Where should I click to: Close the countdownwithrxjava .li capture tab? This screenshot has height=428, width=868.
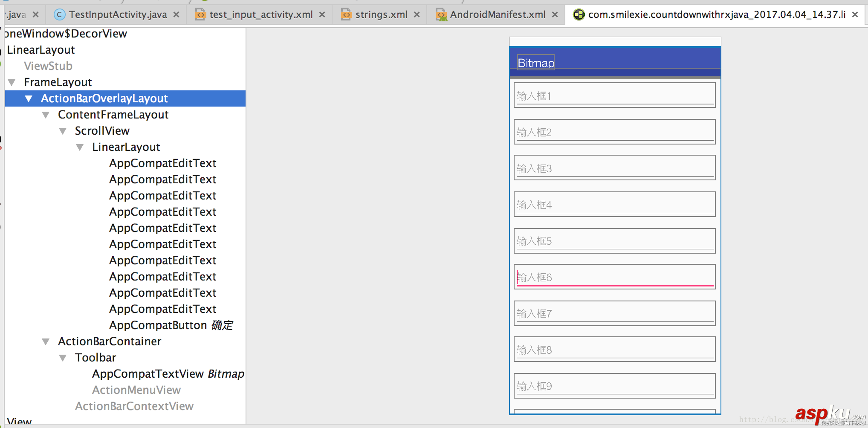[855, 15]
